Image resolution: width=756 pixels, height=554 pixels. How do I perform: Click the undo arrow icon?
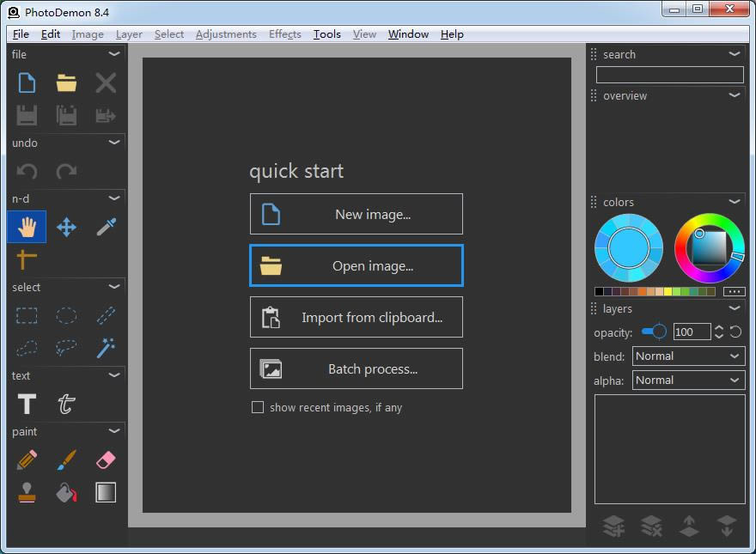(27, 171)
